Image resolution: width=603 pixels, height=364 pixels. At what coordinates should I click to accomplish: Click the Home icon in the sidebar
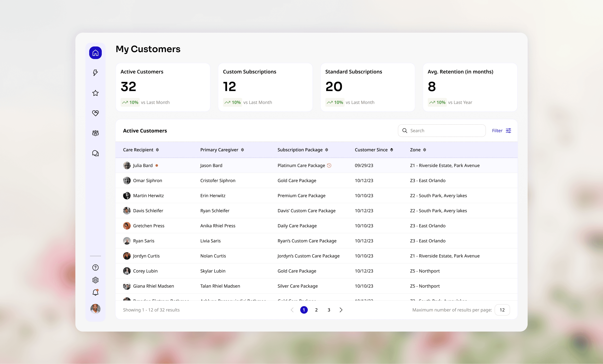95,53
